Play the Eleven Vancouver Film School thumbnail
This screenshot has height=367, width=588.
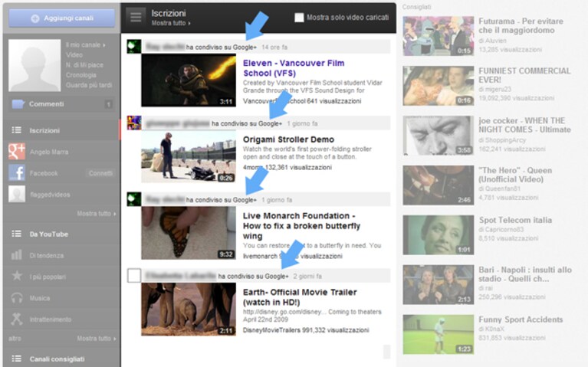pyautogui.click(x=189, y=80)
